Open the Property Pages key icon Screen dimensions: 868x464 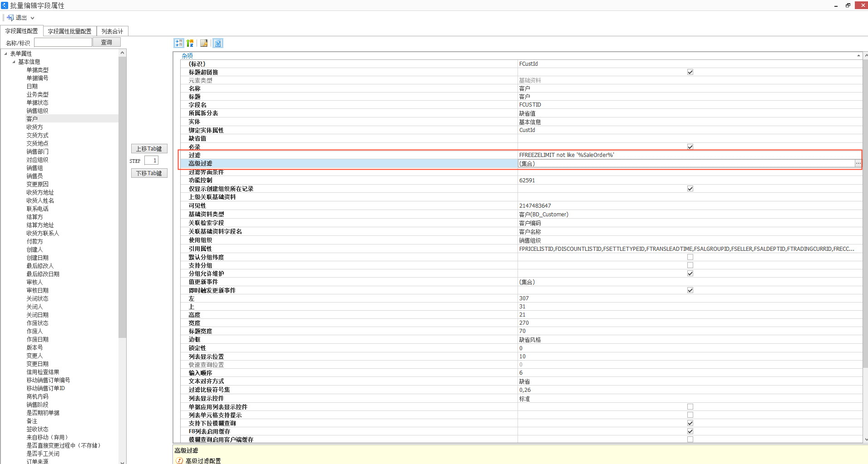click(x=204, y=43)
